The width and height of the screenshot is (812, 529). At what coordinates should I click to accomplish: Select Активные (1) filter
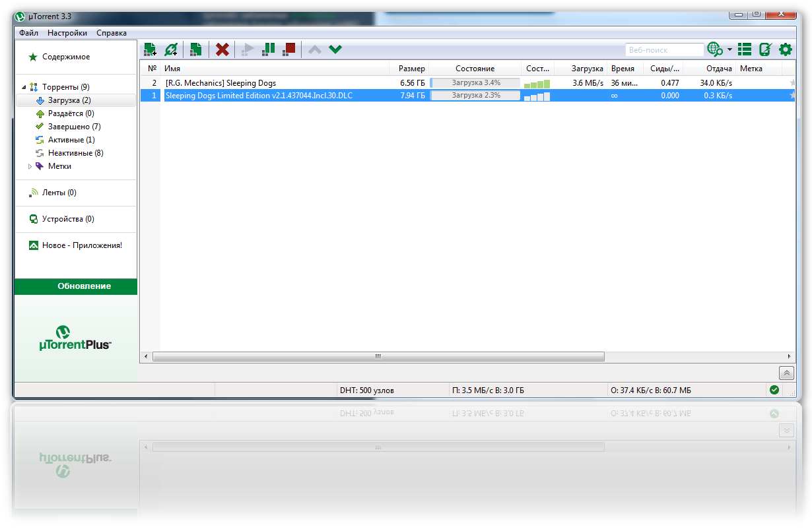click(71, 140)
